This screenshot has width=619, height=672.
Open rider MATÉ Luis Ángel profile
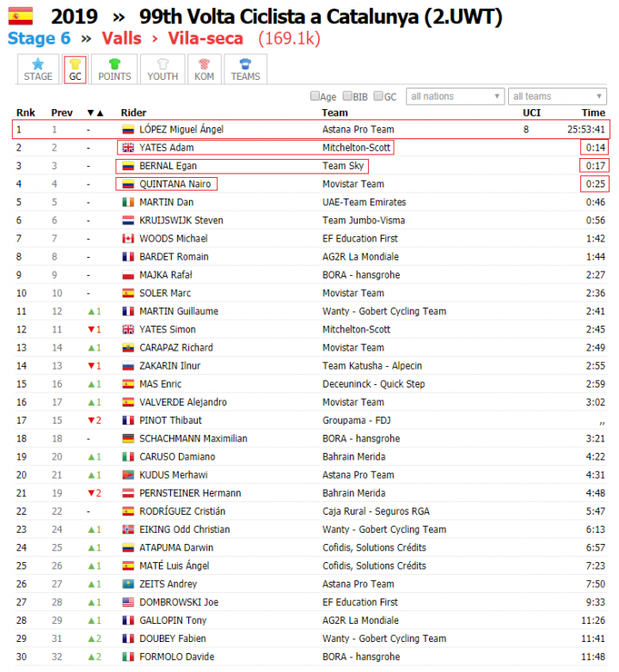click(x=174, y=565)
